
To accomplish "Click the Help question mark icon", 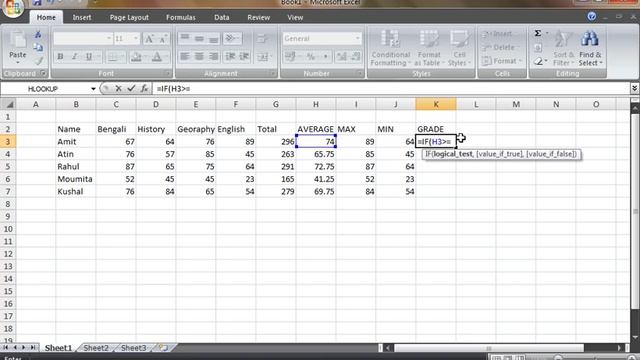I will tap(591, 16).
